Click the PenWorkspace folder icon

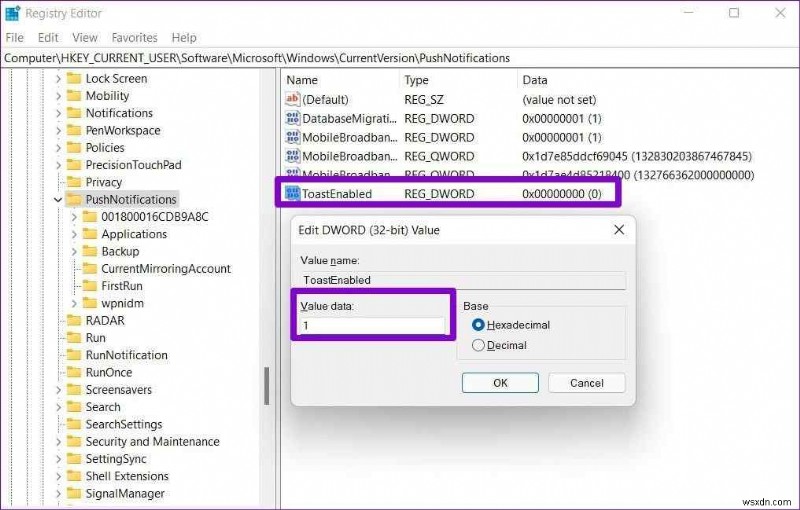point(74,131)
